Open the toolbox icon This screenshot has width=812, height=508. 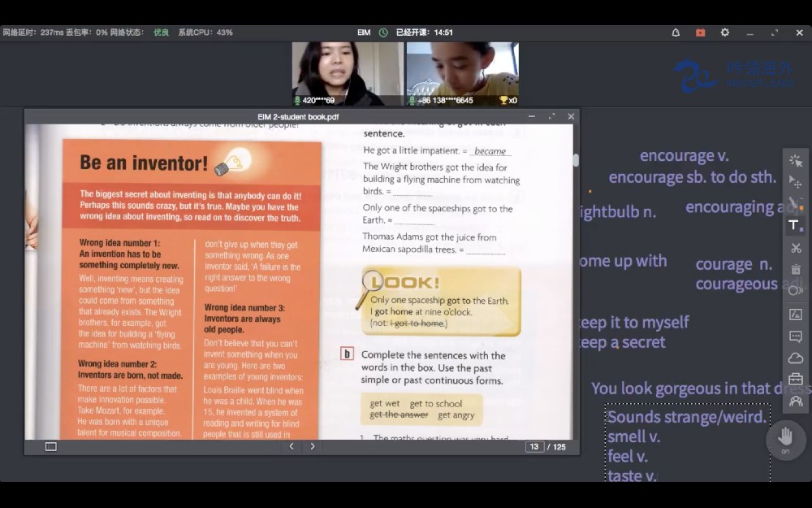(x=796, y=380)
